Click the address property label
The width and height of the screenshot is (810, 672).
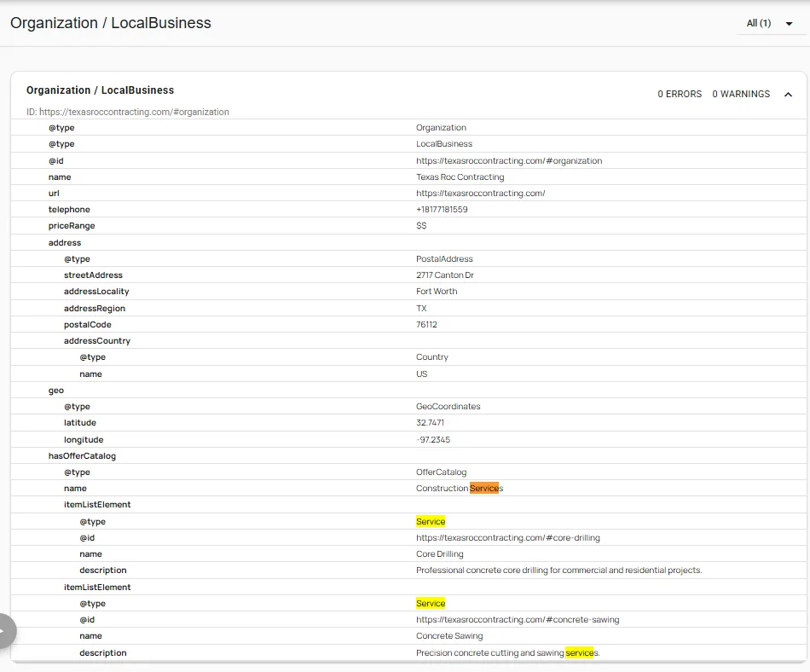(65, 243)
